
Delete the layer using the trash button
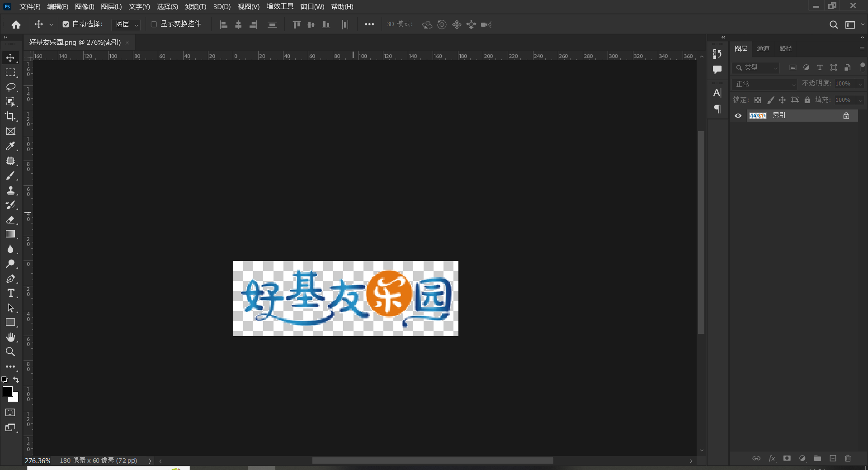click(848, 458)
